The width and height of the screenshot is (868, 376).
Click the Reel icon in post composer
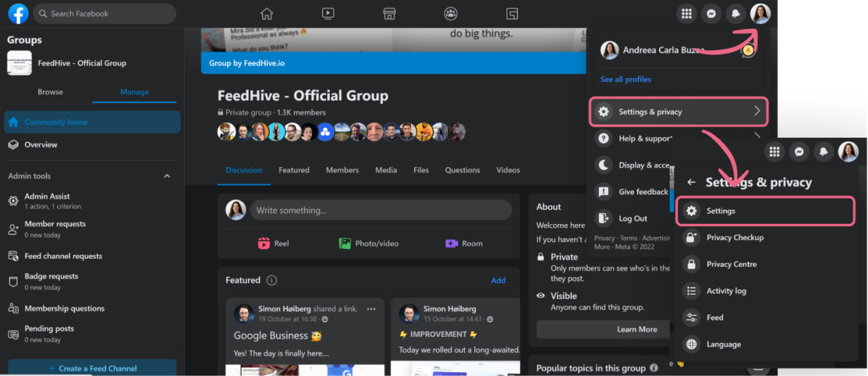pyautogui.click(x=265, y=244)
